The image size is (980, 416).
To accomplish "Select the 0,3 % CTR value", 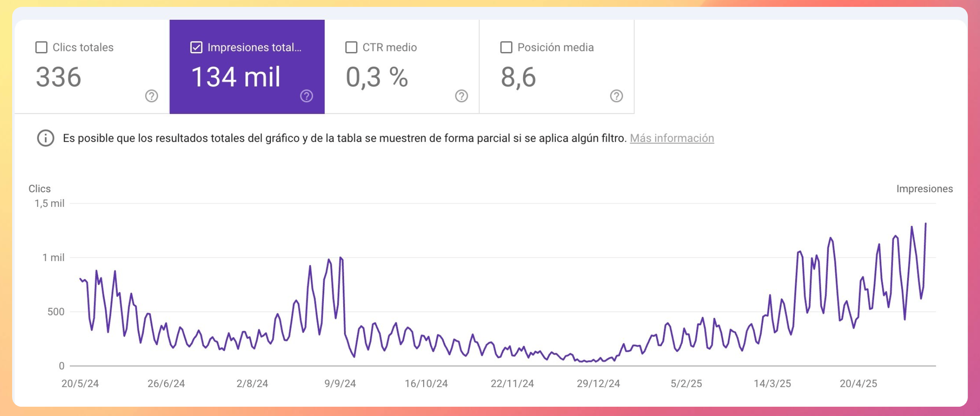I will click(377, 77).
